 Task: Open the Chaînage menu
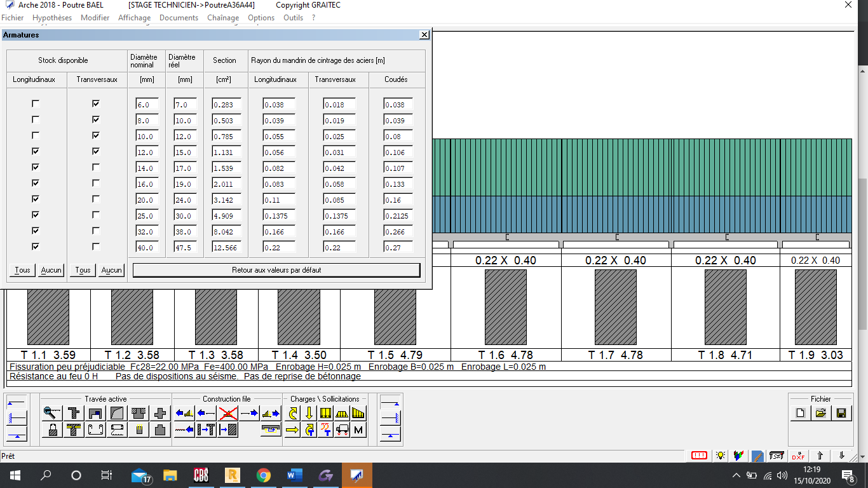[223, 18]
